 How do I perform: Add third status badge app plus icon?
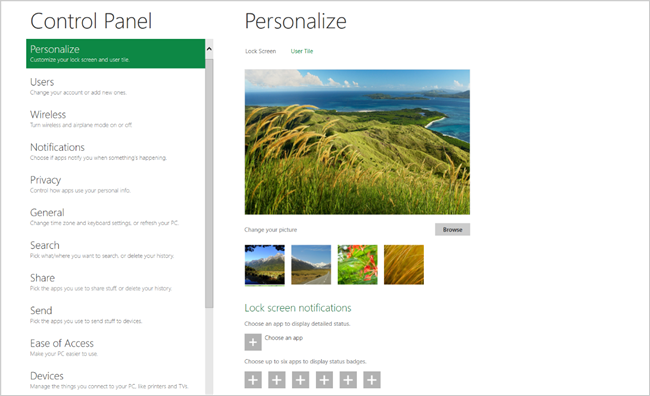pos(301,380)
